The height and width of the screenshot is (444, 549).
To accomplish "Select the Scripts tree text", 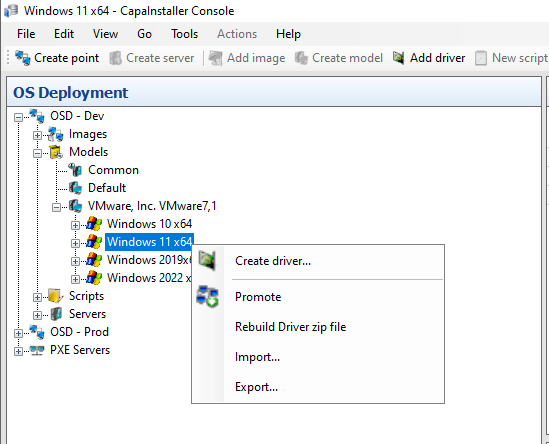I will pos(86,296).
